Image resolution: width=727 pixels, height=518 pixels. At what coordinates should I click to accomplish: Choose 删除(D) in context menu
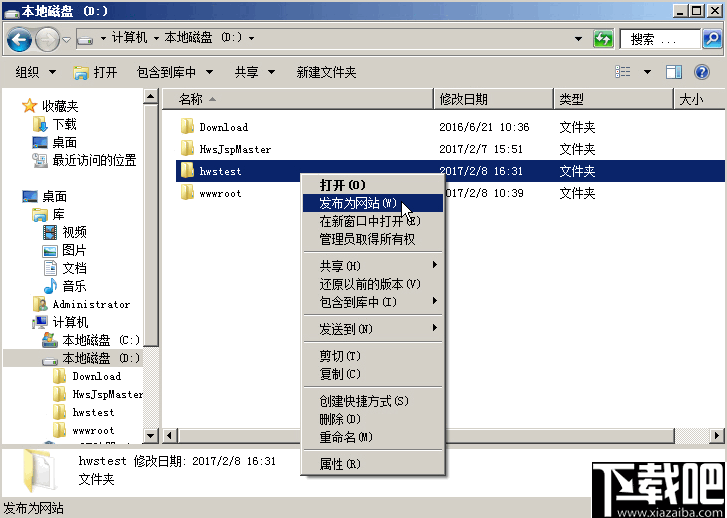pos(373,419)
